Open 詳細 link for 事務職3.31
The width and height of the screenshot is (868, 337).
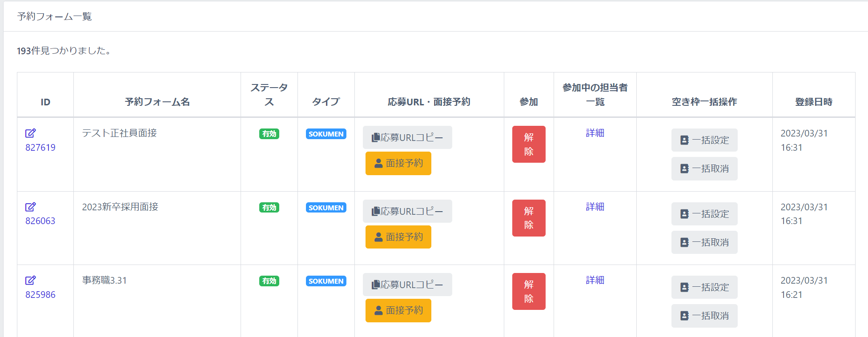(x=595, y=280)
